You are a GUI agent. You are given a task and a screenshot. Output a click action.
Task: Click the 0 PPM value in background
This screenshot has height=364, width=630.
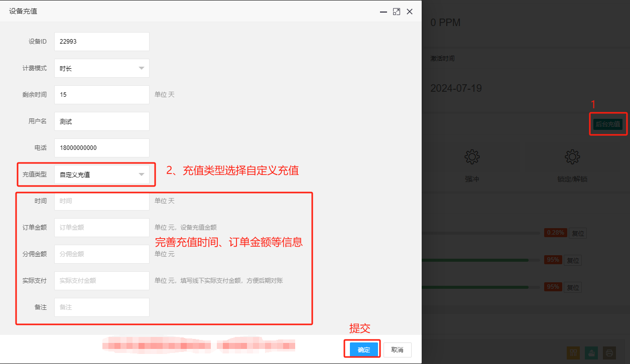click(445, 23)
